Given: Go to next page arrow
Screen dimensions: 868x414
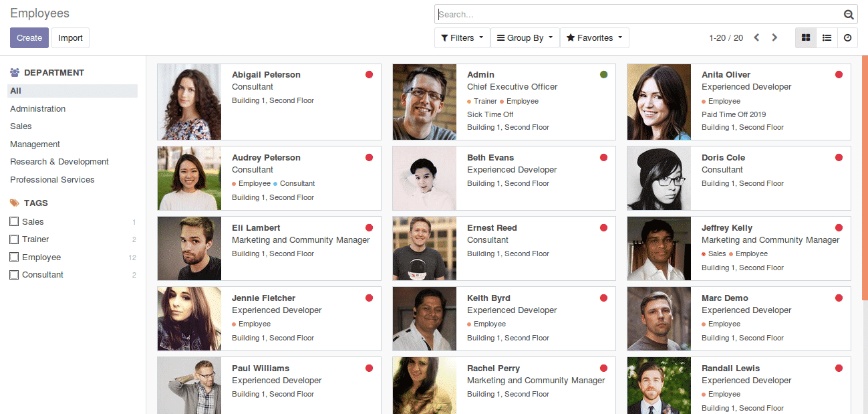Looking at the screenshot, I should [x=774, y=38].
